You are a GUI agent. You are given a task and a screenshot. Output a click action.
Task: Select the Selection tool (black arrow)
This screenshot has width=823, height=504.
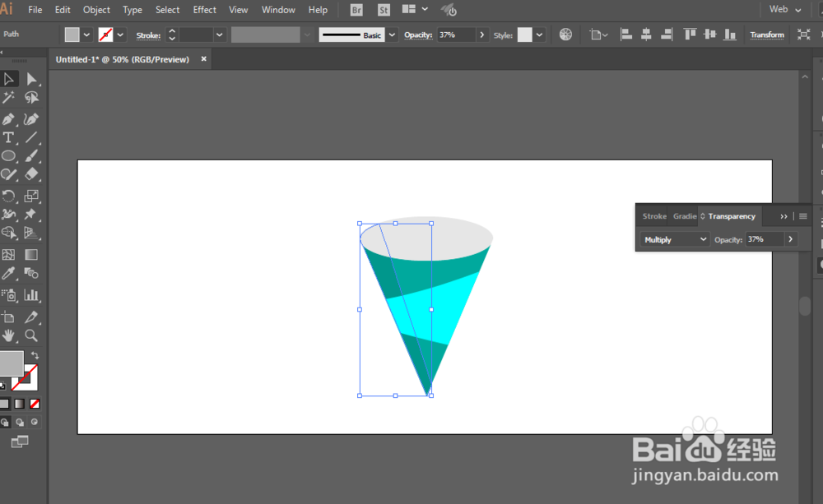pos(9,79)
